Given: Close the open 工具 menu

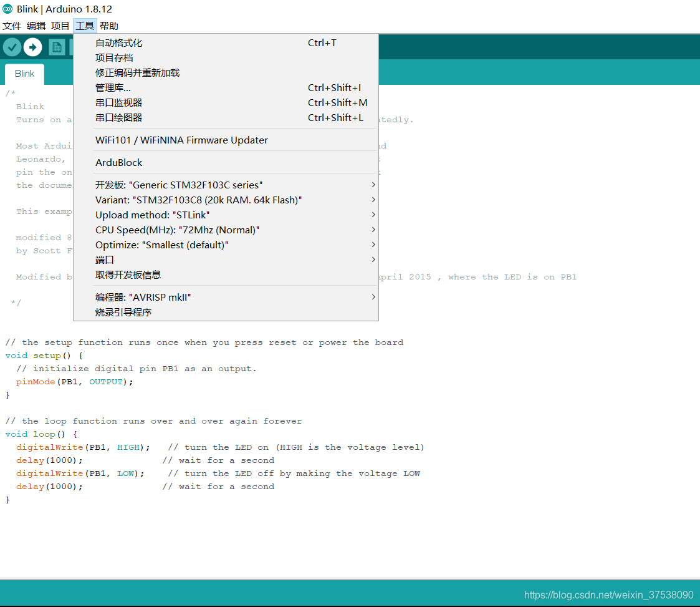Looking at the screenshot, I should (85, 26).
